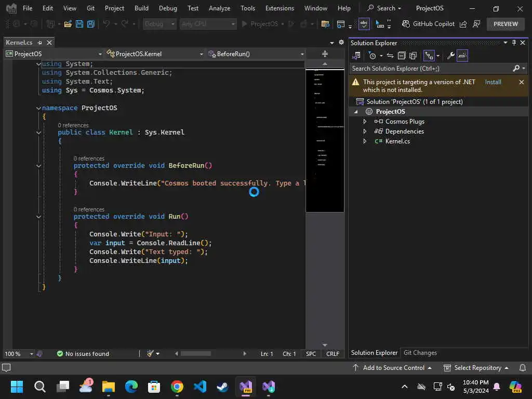
Task: Open the Debug menu
Action: [168, 8]
